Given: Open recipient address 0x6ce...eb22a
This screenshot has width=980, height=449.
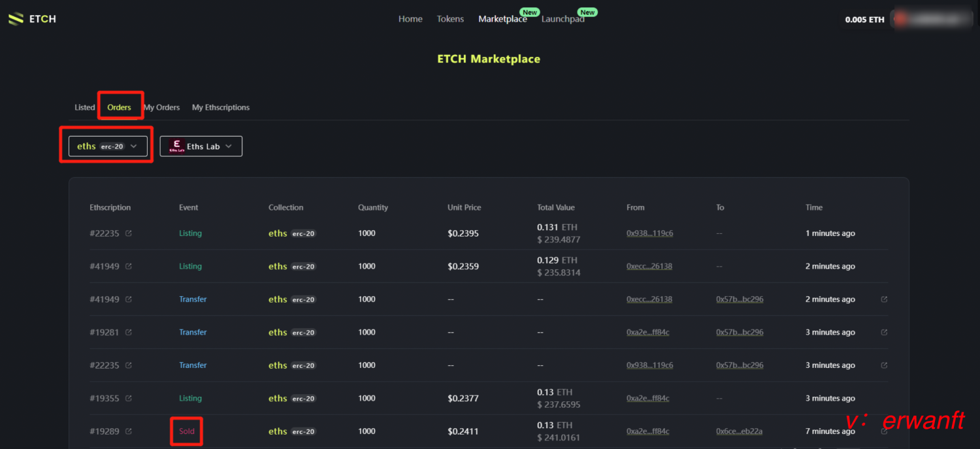Looking at the screenshot, I should click(x=739, y=431).
